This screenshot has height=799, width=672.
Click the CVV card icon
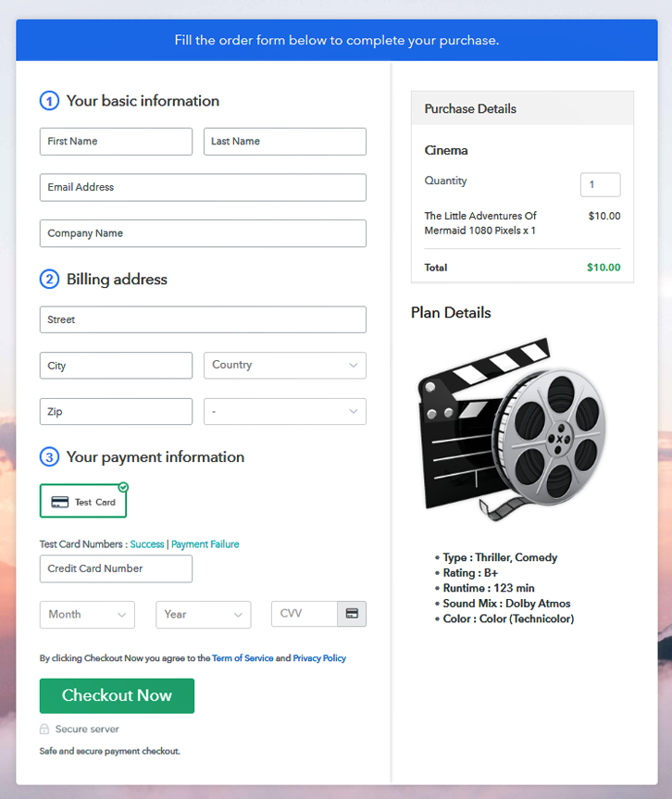point(352,614)
